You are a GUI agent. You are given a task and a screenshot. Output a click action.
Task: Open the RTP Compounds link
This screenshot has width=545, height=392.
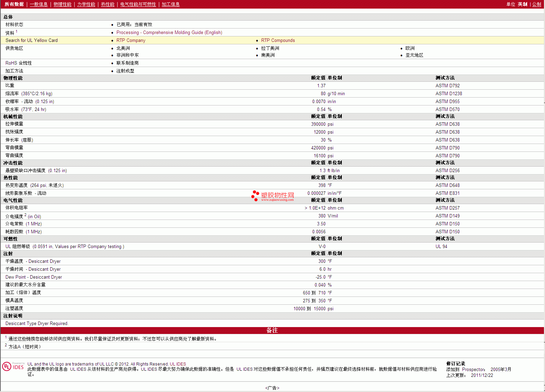click(278, 41)
